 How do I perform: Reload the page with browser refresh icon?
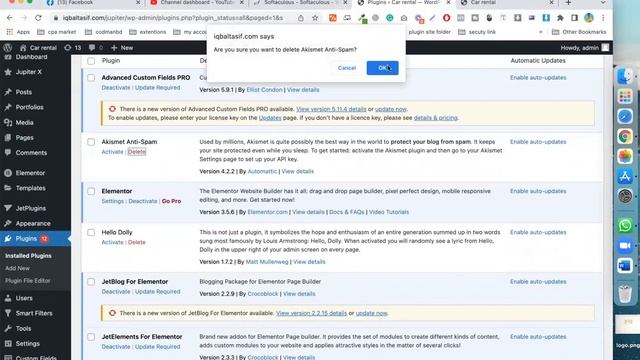tap(38, 18)
